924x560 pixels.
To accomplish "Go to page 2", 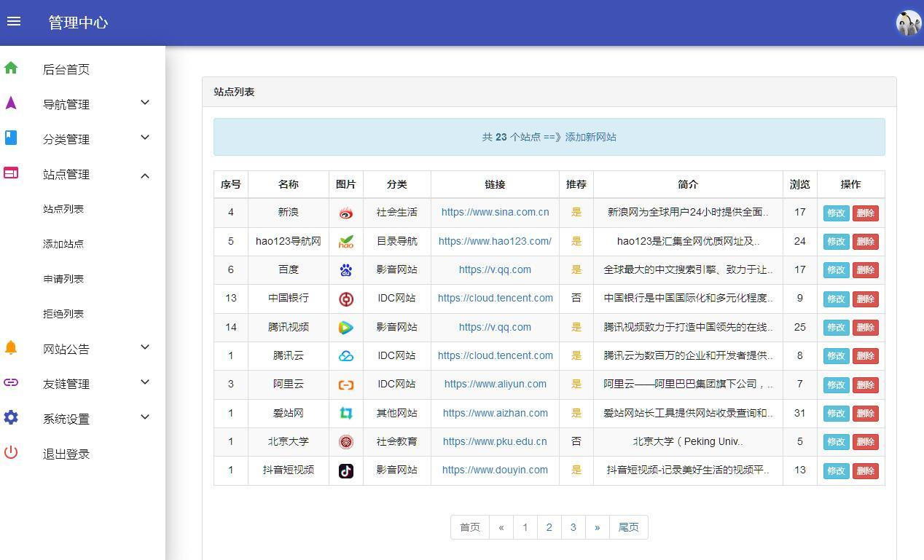I will 549,527.
